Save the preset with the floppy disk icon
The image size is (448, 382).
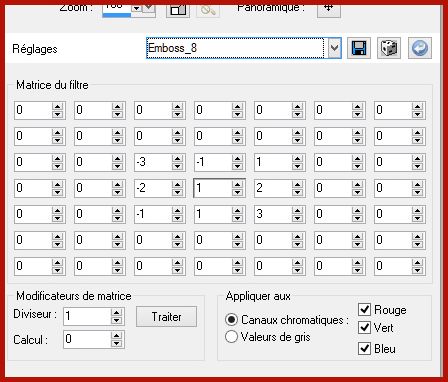[x=359, y=49]
